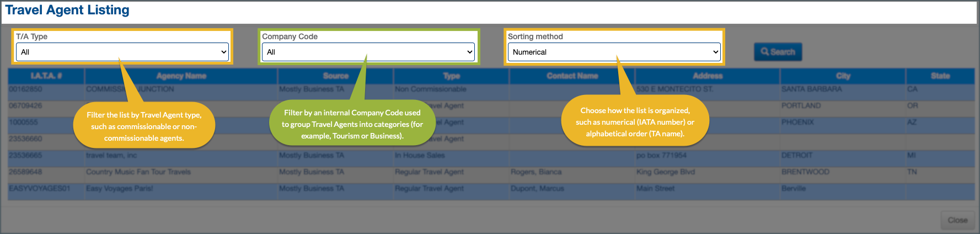Click the SANTA BARBARA city cell
Image resolution: width=980 pixels, height=234 pixels.
[811, 89]
